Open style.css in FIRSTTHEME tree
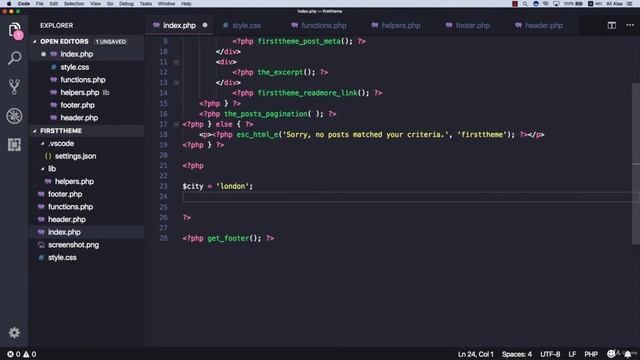Image resolution: width=640 pixels, height=360 pixels. [87, 257]
